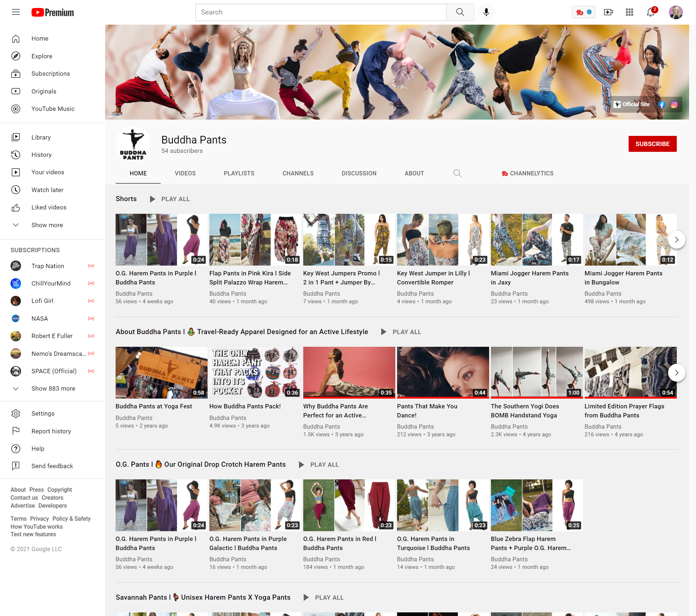
Task: Open YouTube Music in the sidebar
Action: point(53,109)
